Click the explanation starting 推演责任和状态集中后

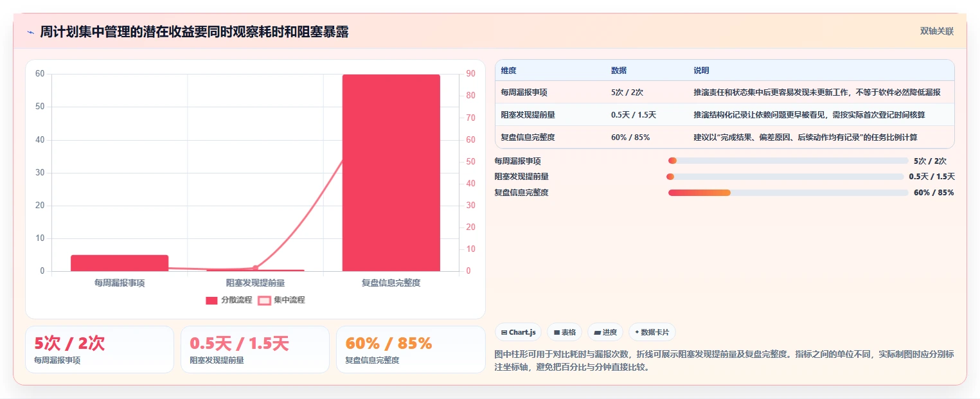(817, 93)
